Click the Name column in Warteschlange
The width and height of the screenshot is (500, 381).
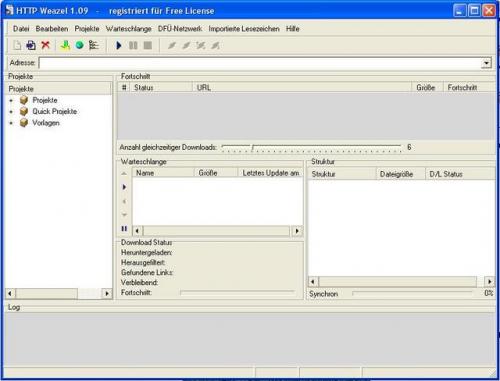tap(163, 173)
